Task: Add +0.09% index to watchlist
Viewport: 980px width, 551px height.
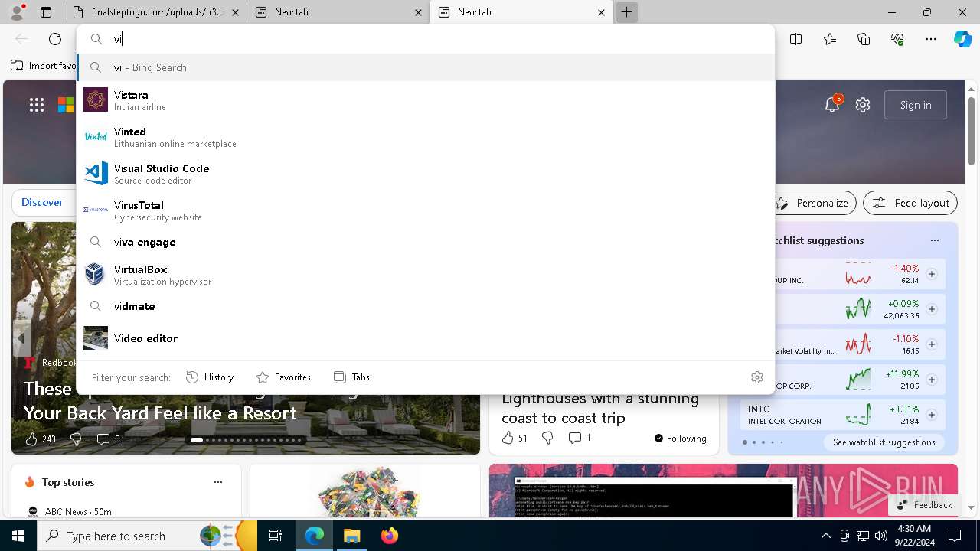Action: [932, 309]
